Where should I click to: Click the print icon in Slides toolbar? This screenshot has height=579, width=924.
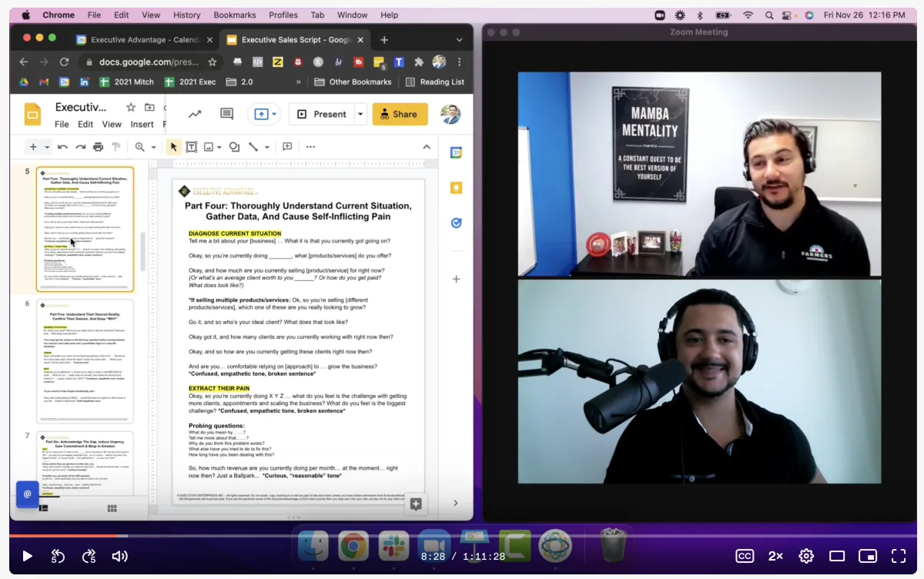pyautogui.click(x=98, y=147)
